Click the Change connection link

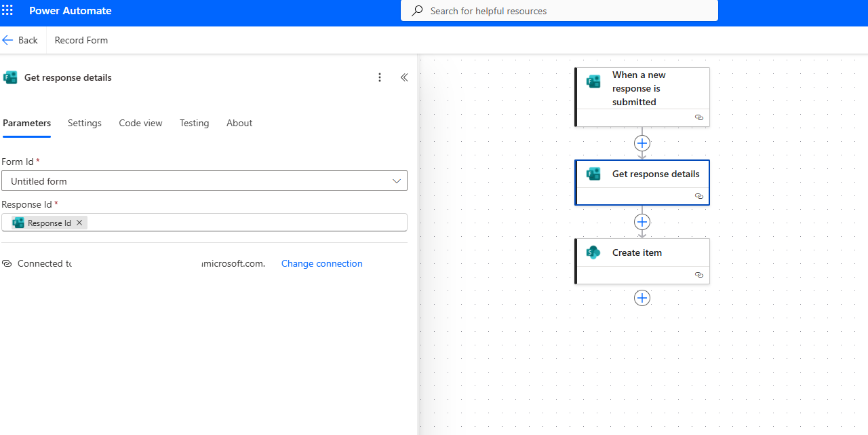(x=321, y=263)
